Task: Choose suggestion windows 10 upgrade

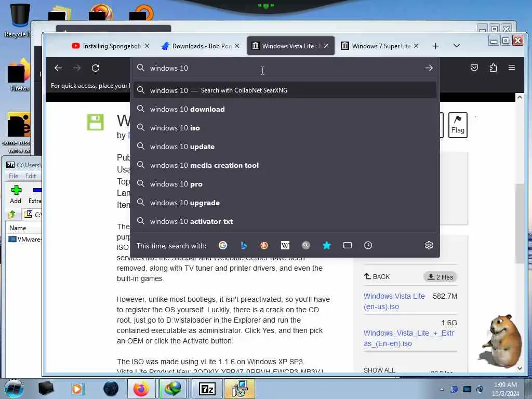Action: (x=285, y=203)
